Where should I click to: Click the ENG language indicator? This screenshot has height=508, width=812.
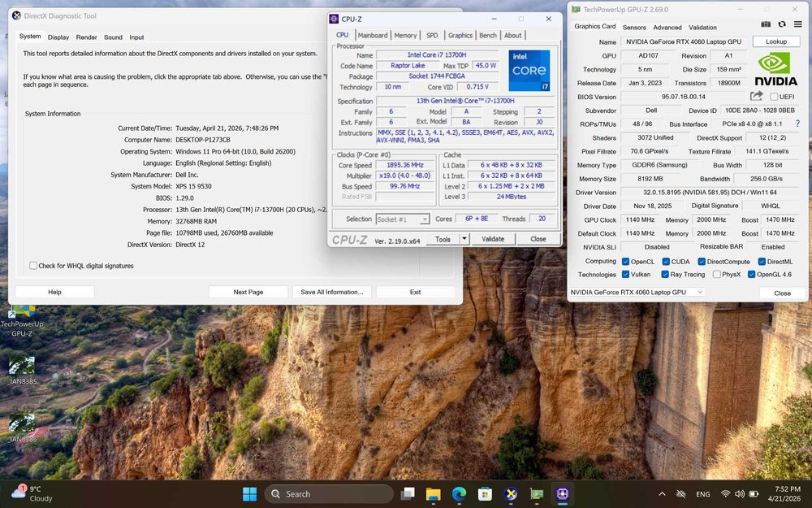(x=702, y=494)
